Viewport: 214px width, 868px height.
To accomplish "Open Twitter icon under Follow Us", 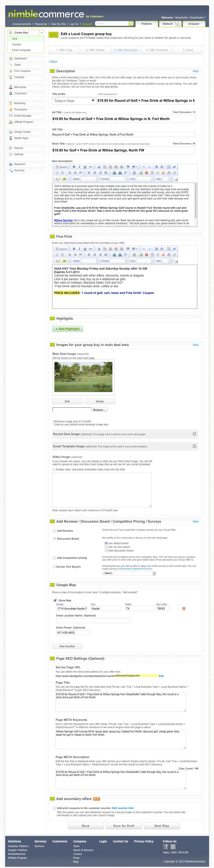I will point(173,846).
